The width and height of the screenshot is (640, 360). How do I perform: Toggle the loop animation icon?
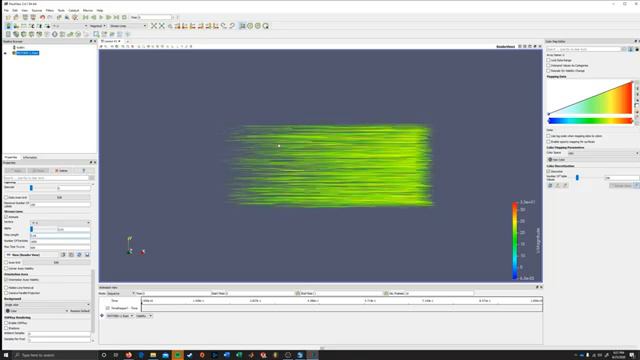[124, 17]
